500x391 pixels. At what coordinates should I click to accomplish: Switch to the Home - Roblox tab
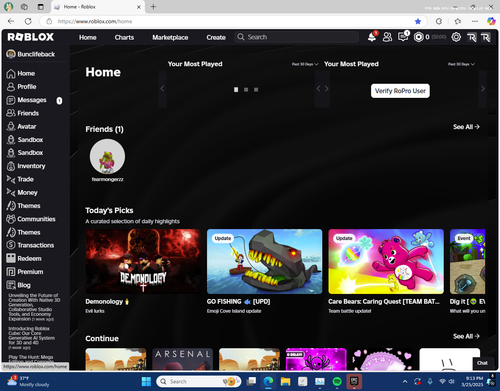pos(97,7)
